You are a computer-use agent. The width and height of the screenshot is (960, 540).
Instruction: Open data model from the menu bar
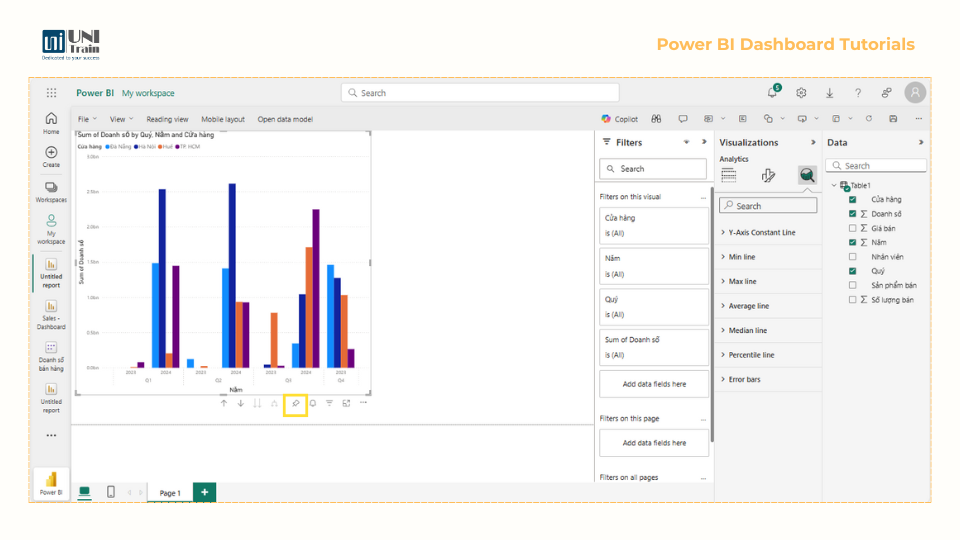285,119
